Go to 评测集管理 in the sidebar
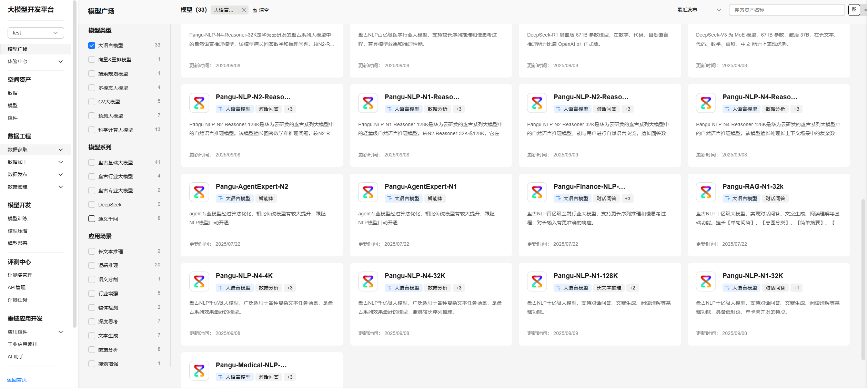The height and width of the screenshot is (388, 868). point(20,275)
